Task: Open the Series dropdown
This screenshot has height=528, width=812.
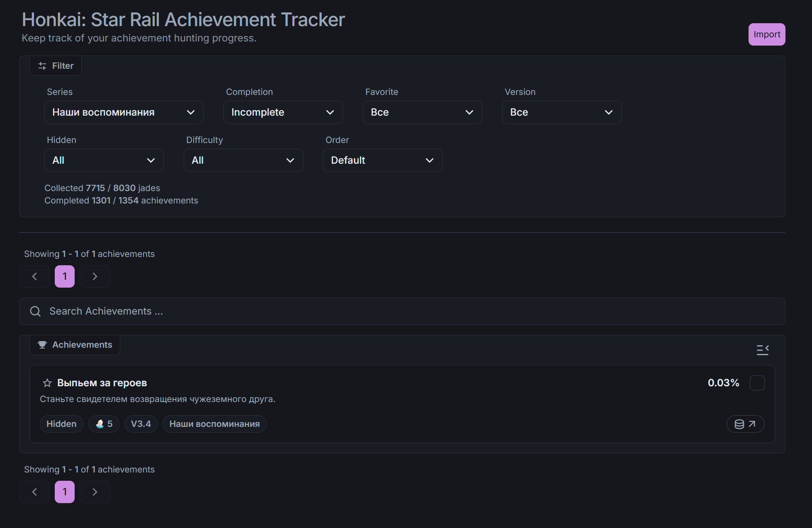Action: pos(124,112)
